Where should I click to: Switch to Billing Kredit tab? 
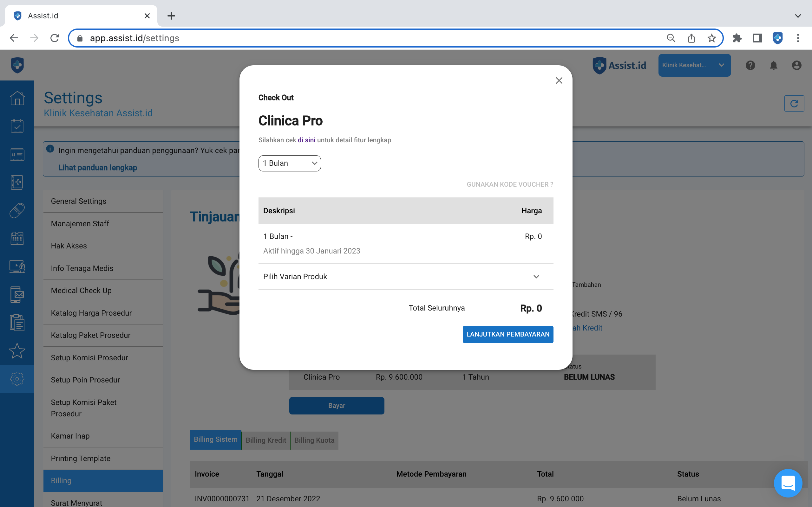pos(266,440)
